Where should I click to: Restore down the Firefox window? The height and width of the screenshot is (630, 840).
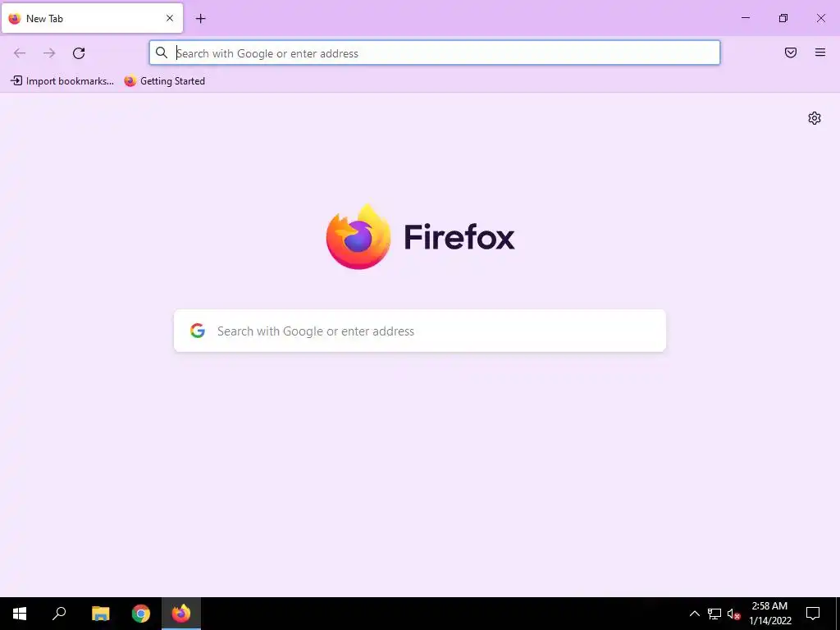(783, 18)
